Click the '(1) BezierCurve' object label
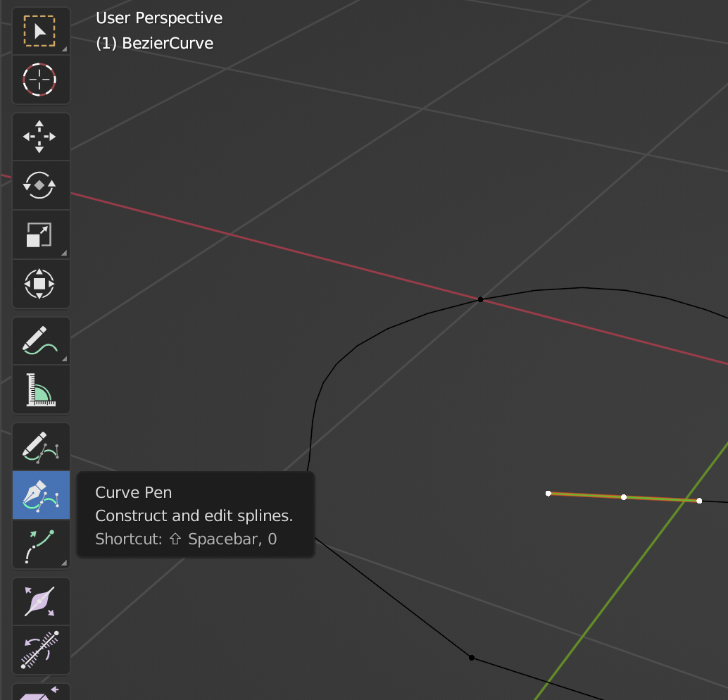 [155, 43]
